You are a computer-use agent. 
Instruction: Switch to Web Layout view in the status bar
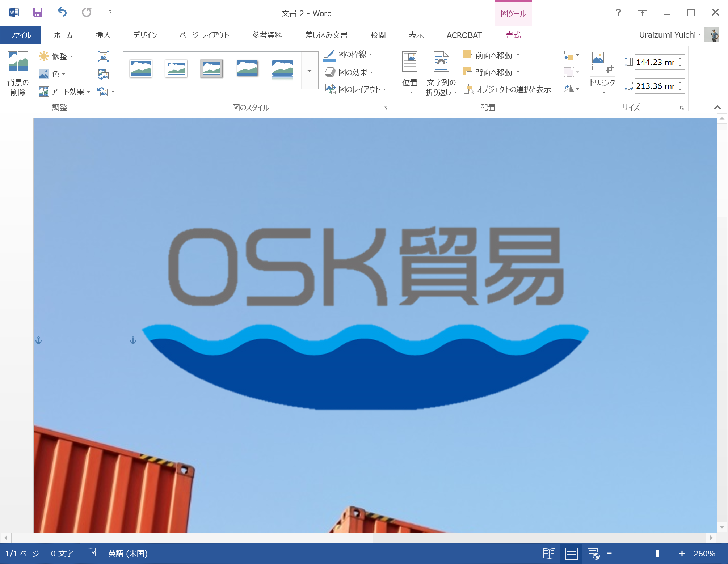tap(593, 554)
